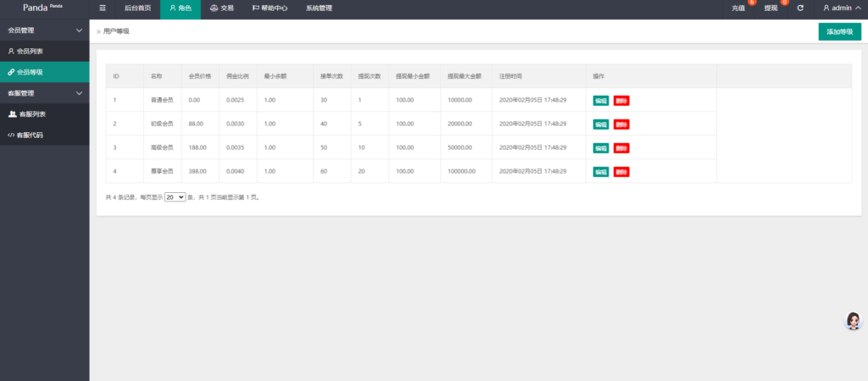The width and height of the screenshot is (868, 381).
Task: Click the Panda logo
Action: pos(42,8)
